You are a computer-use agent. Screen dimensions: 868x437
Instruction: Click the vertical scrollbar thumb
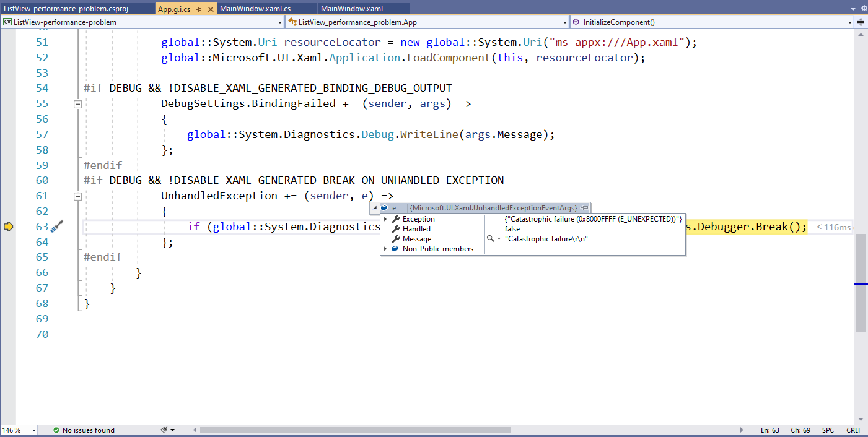pyautogui.click(x=861, y=283)
